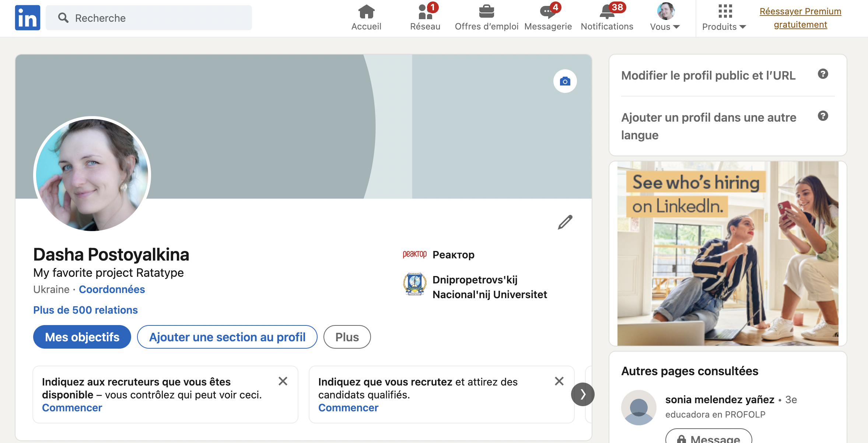Open the Plus options button

(347, 337)
